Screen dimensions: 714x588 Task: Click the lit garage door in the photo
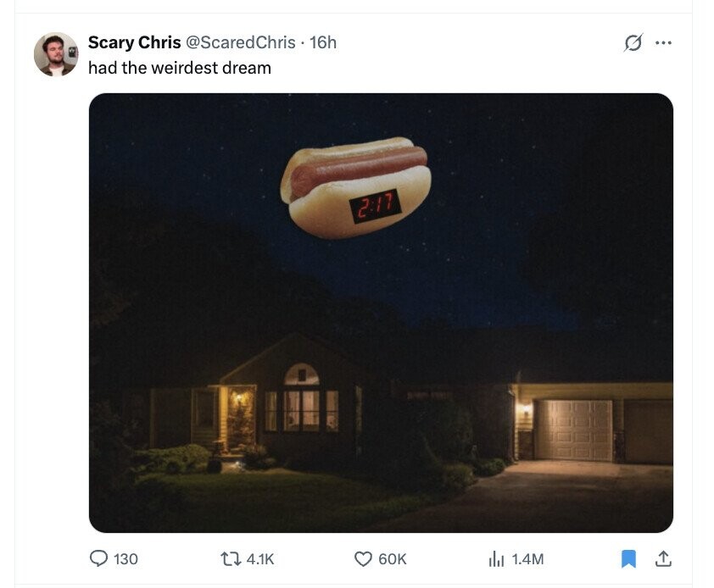tap(574, 430)
